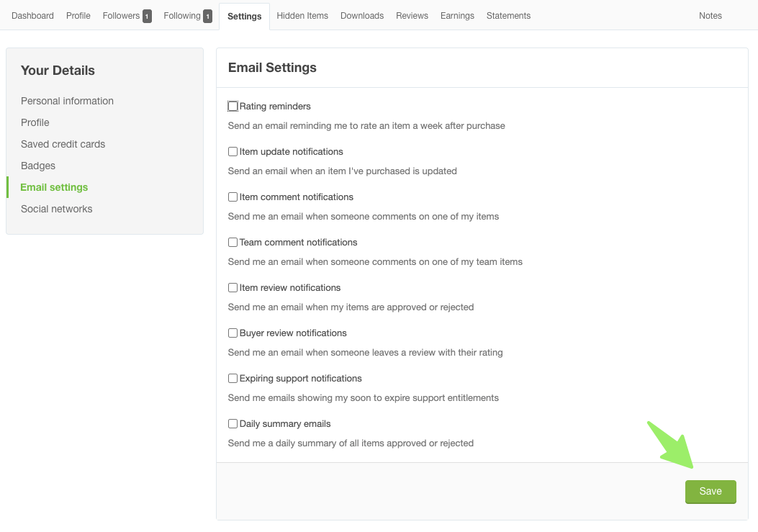
Task: Open the Notes page
Action: pyautogui.click(x=710, y=15)
